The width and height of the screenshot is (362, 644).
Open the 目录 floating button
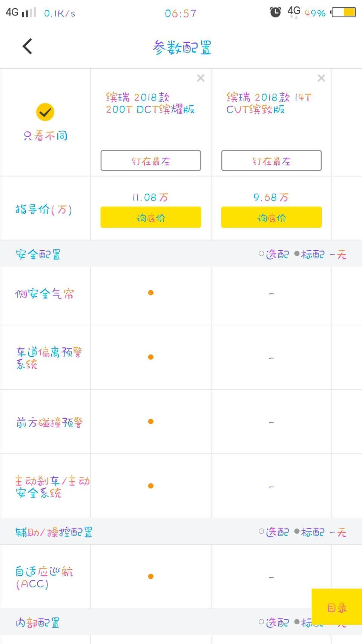point(337,607)
